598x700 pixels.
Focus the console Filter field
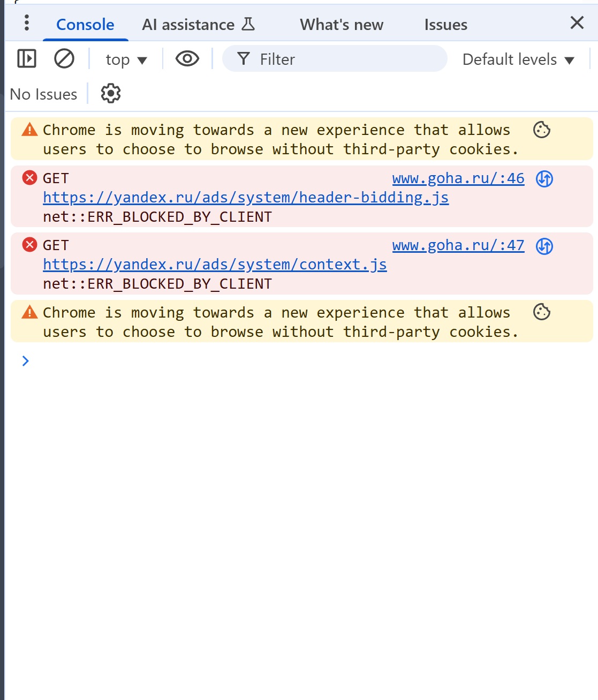coord(335,59)
